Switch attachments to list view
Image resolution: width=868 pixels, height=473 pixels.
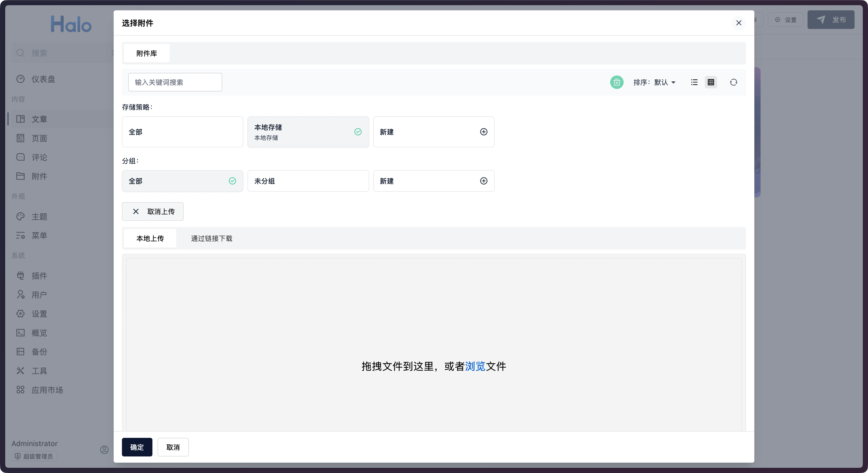point(694,82)
